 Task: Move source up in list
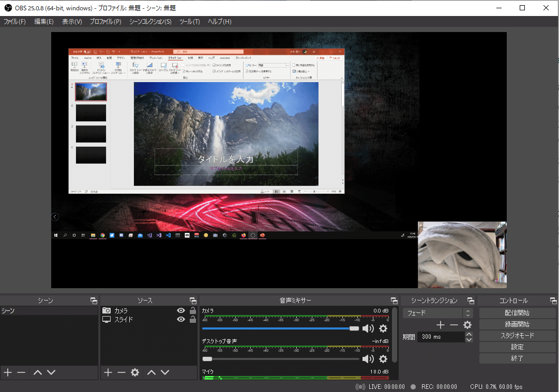coord(152,372)
